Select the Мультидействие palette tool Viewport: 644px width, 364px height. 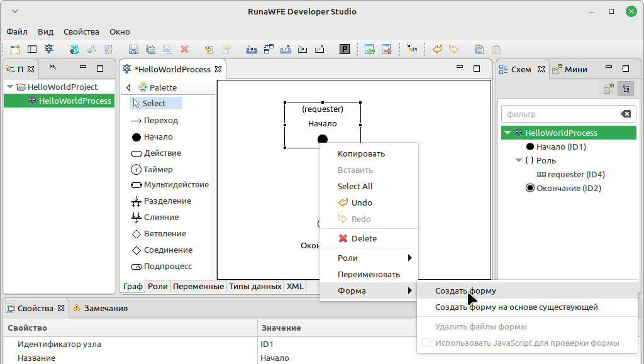point(170,185)
